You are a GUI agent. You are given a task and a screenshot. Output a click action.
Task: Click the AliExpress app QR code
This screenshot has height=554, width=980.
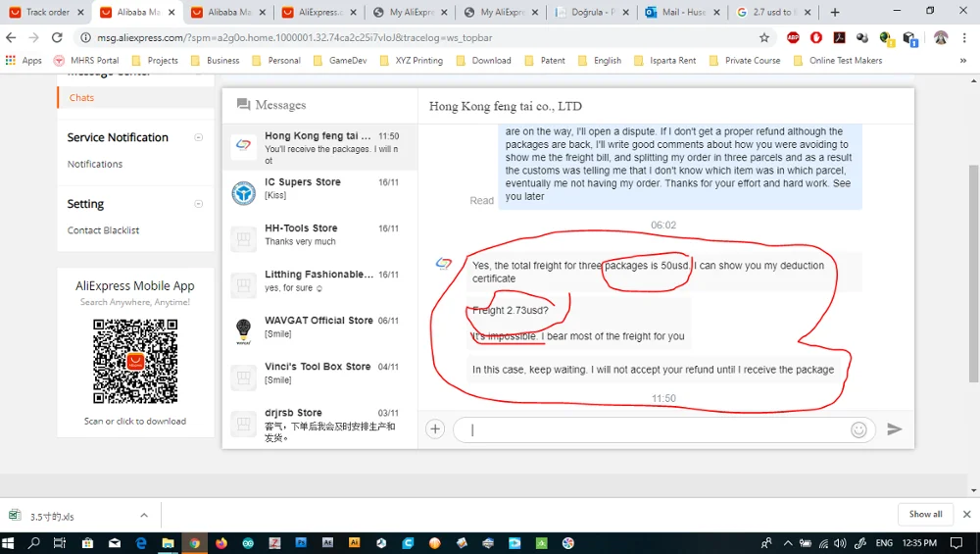135,362
